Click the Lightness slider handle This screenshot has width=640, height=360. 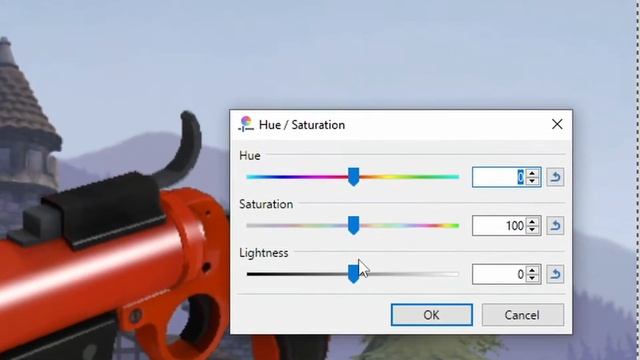(353, 274)
